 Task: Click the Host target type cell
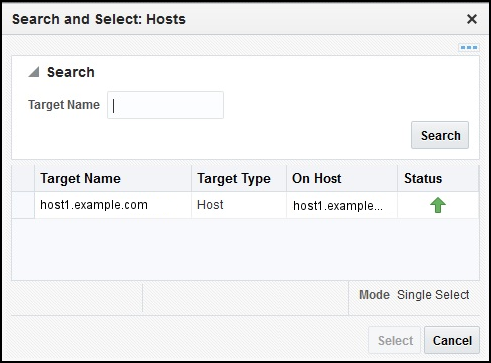point(239,205)
